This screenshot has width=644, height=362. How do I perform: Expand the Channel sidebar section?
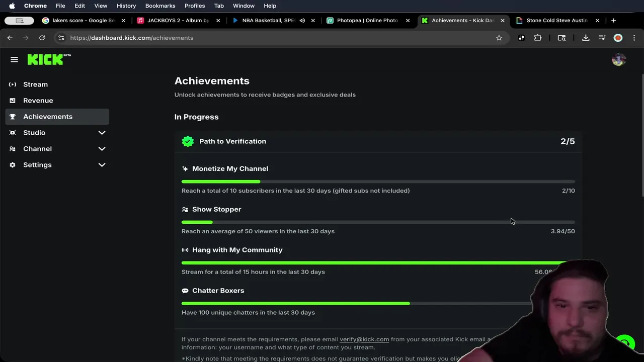(102, 149)
